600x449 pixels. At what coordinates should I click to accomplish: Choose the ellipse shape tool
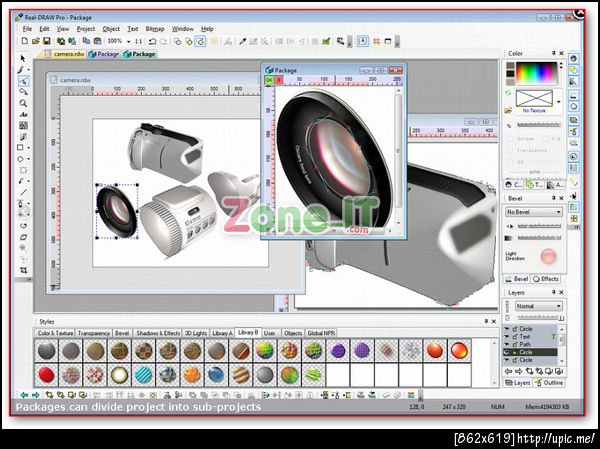[21, 159]
